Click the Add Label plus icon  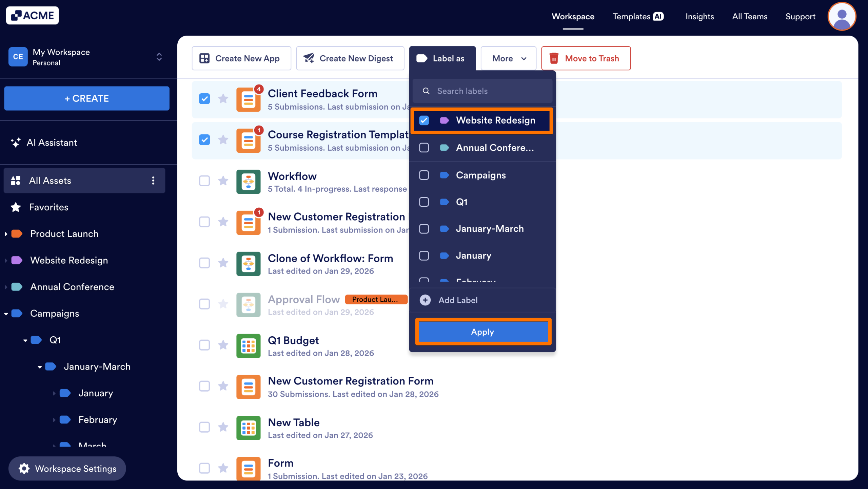(425, 300)
